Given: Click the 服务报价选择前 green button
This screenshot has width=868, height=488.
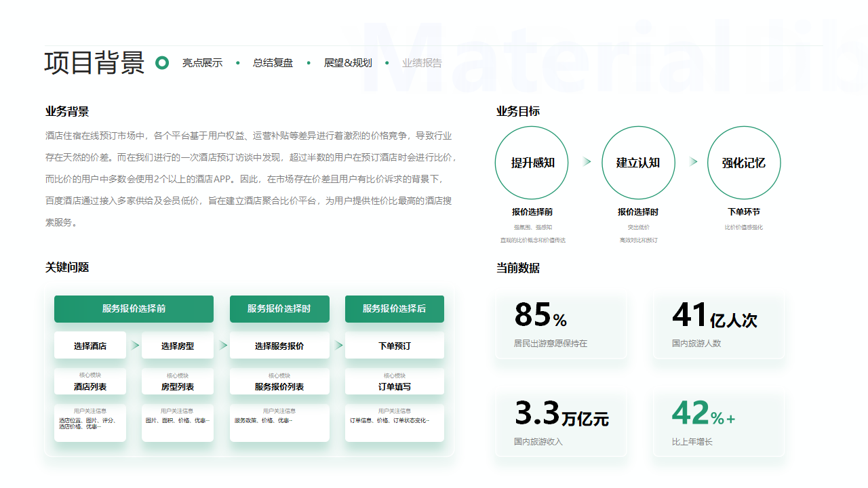Looking at the screenshot, I should point(134,308).
